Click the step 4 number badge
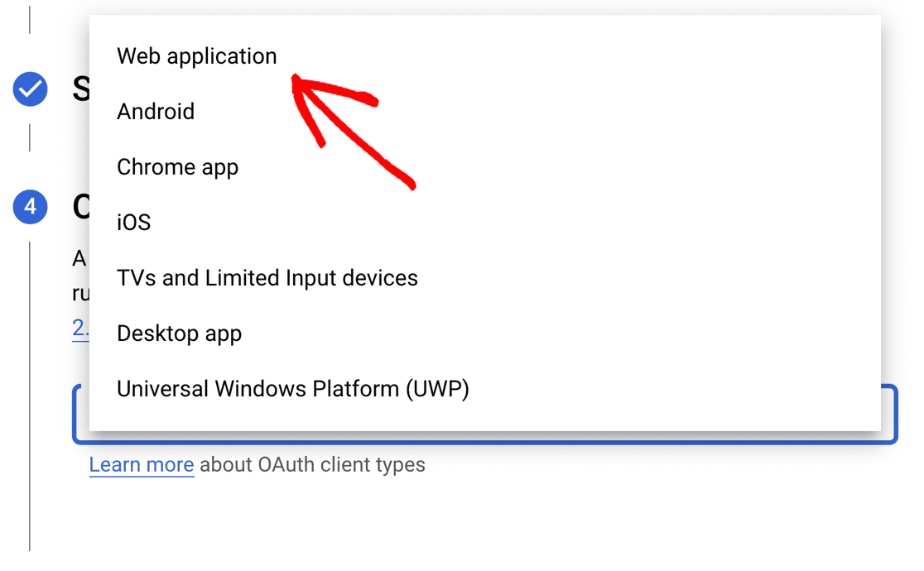This screenshot has width=924, height=571. (x=30, y=206)
